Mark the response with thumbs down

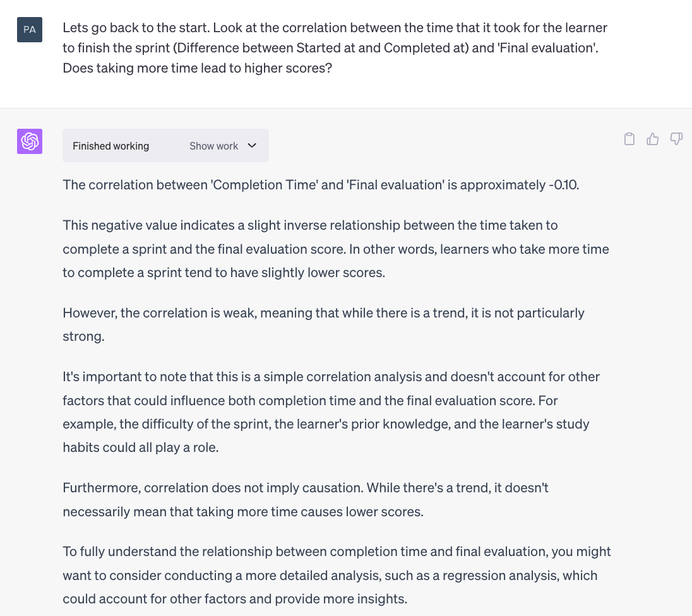tap(676, 139)
